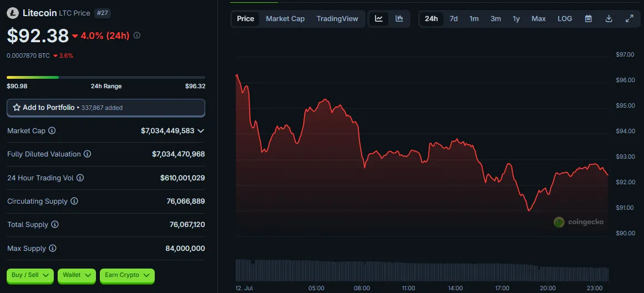Click the $90.98 24h low value
Screen dimensions: 644x293
coord(17,87)
